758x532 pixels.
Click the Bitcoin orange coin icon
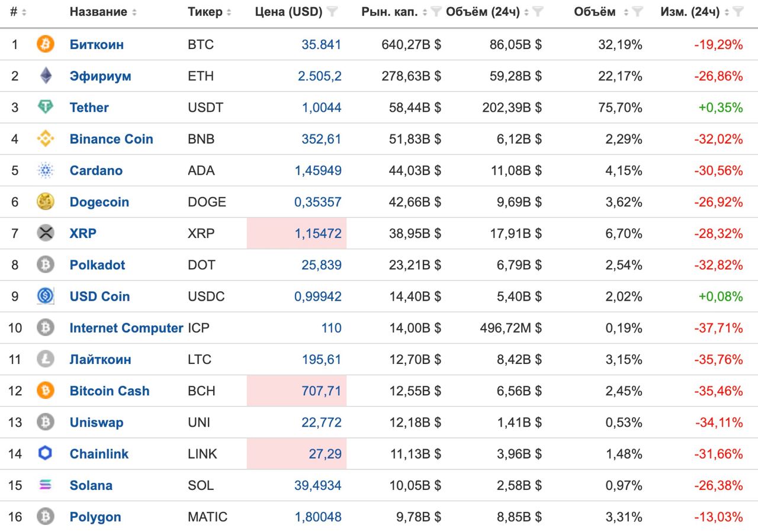pos(45,44)
